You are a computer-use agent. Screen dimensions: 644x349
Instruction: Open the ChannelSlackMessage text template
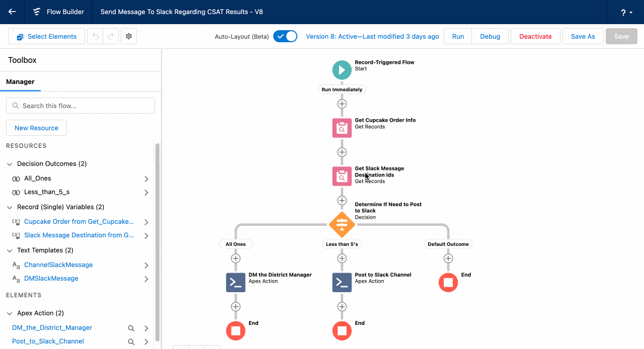(58, 265)
